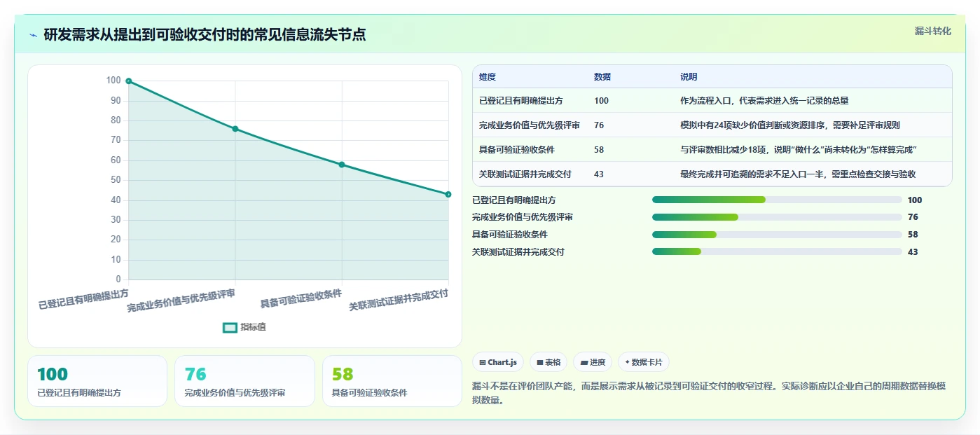Toggle the 指标值 legend item
The width and height of the screenshot is (980, 435).
(244, 327)
